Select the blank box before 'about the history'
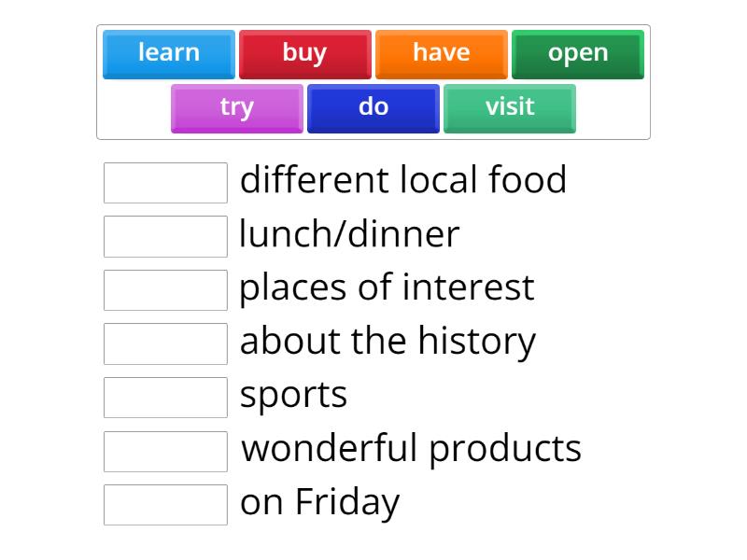 pyautogui.click(x=165, y=343)
